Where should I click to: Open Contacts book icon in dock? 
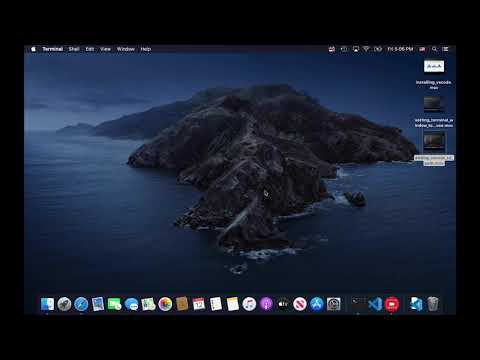182,304
